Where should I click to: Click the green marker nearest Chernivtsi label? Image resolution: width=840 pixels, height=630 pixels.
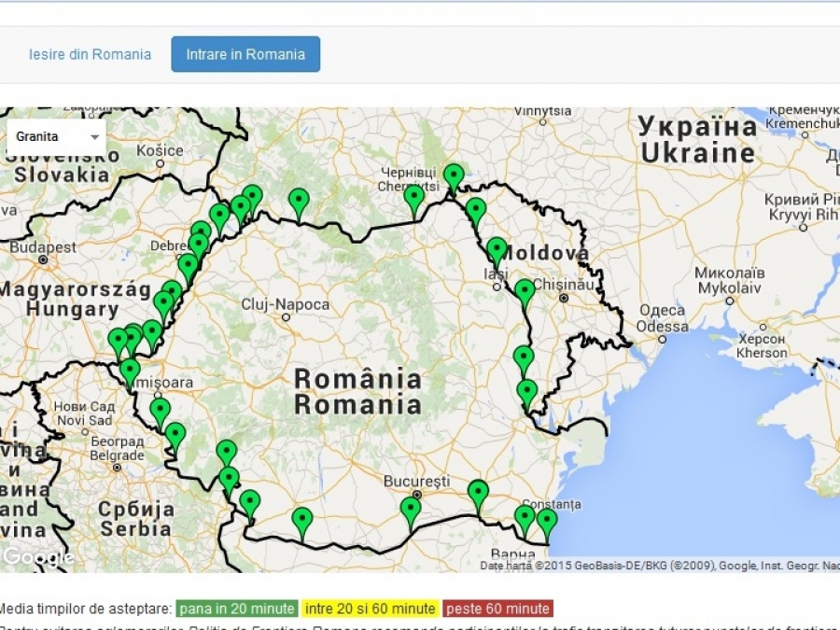(413, 201)
